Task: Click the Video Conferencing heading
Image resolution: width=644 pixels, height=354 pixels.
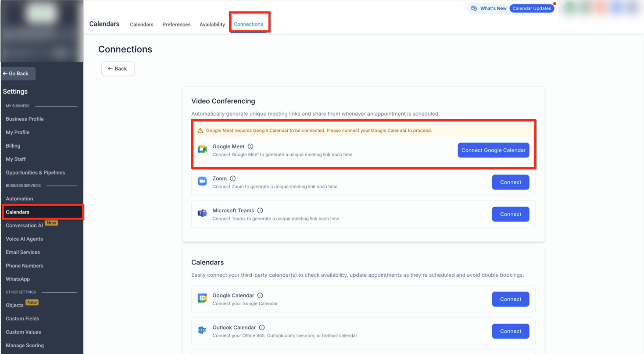Action: tap(223, 101)
